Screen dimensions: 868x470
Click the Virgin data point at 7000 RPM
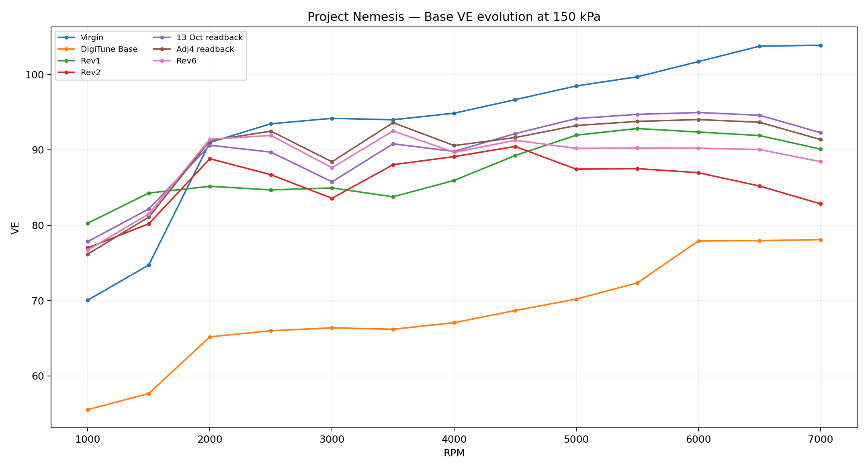click(x=821, y=45)
